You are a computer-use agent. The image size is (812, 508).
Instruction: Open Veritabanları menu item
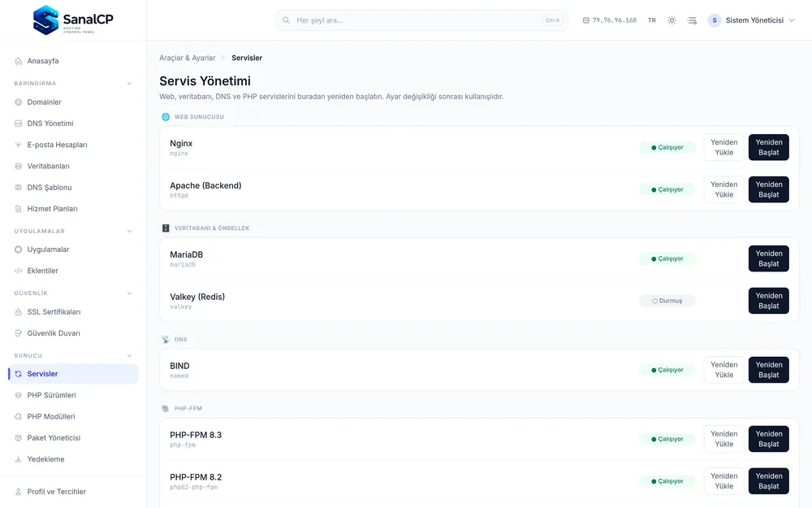74,167
